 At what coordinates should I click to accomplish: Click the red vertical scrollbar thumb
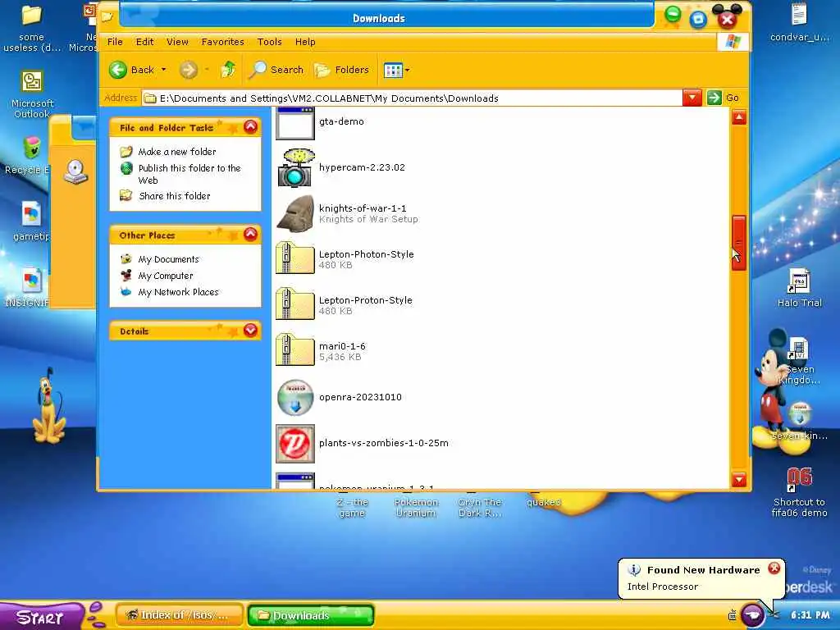pyautogui.click(x=739, y=243)
